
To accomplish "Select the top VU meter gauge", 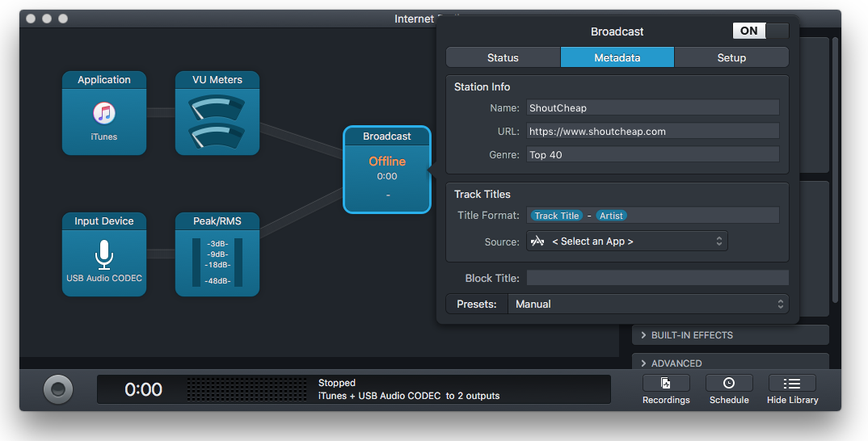I will (217, 108).
